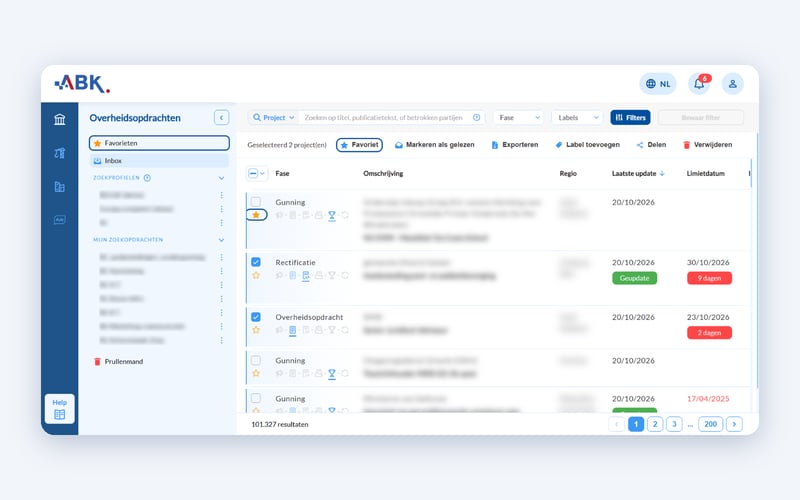Click Markeren als gelezen
Screen dimensions: 800x500
435,145
